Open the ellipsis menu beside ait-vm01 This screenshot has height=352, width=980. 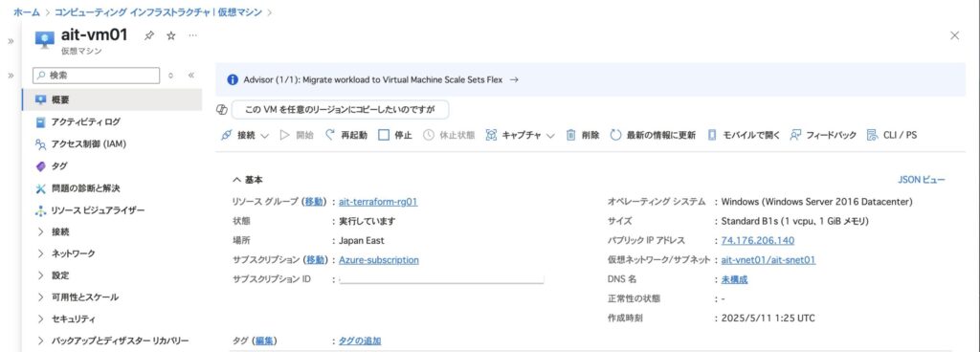coord(192,35)
